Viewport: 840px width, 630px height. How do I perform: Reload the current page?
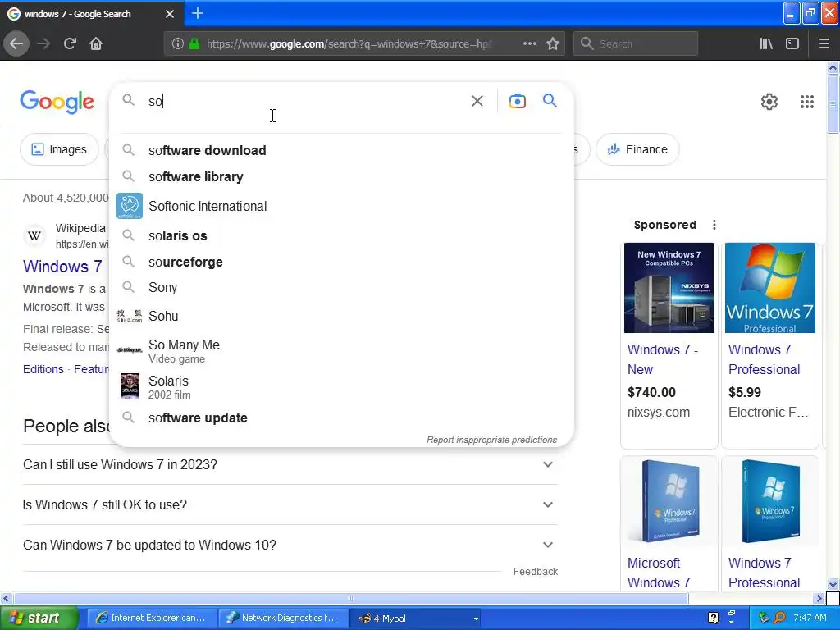pyautogui.click(x=70, y=43)
